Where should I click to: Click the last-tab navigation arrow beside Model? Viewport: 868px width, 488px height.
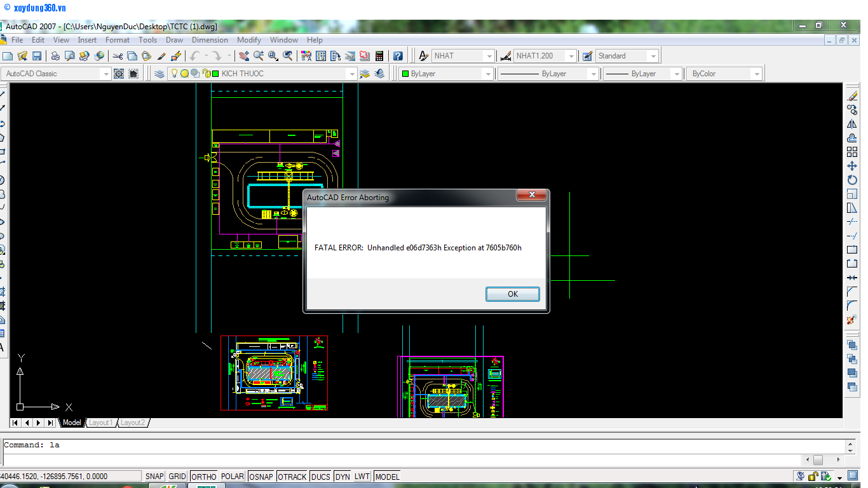[50, 423]
